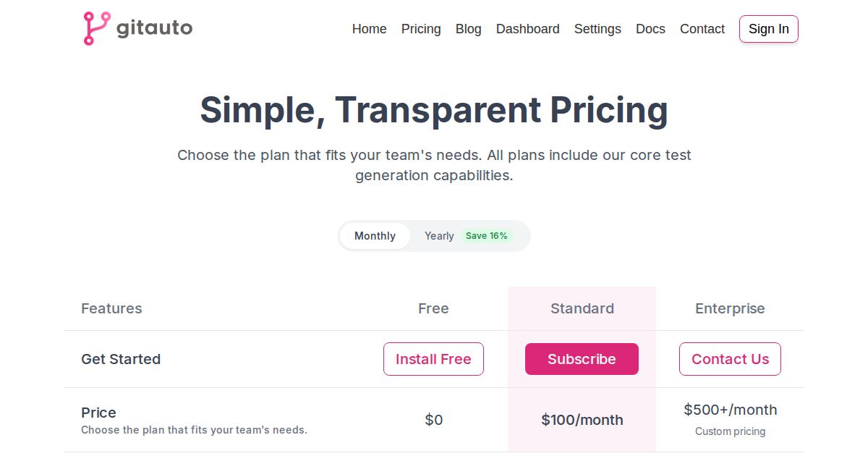This screenshot has width=868, height=456.
Task: Click the Free plan column header
Action: pos(433,308)
